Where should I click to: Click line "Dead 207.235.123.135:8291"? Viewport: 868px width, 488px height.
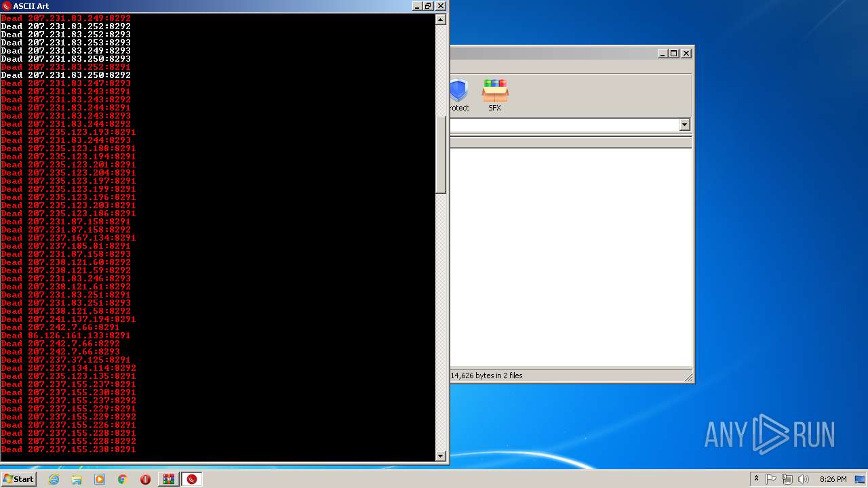click(x=68, y=376)
